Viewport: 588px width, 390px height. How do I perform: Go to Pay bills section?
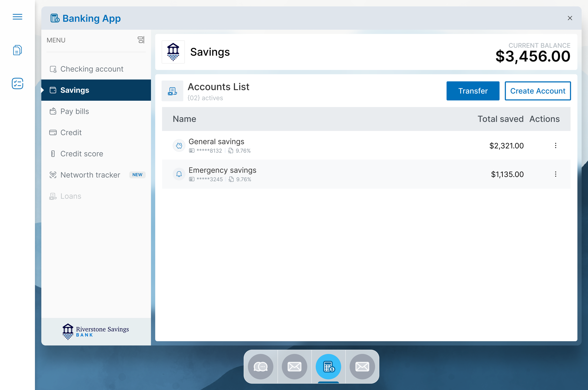(75, 111)
